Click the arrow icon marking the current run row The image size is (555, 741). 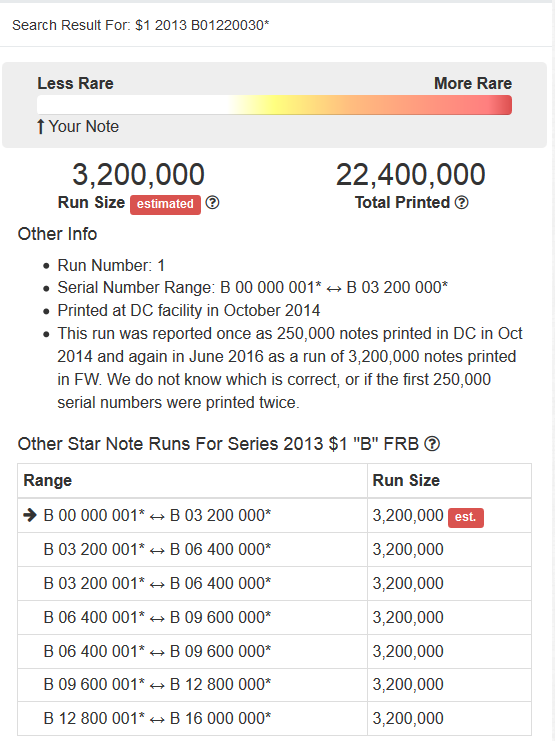pos(30,515)
